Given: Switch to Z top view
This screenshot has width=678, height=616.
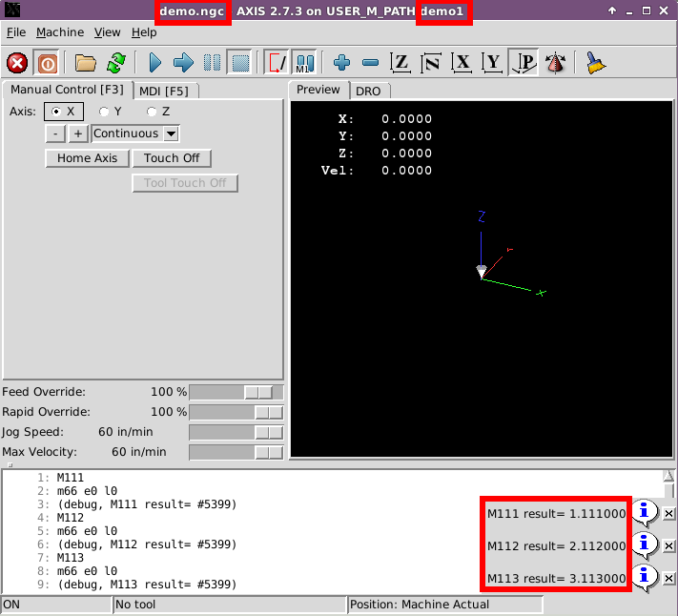Looking at the screenshot, I should [401, 63].
